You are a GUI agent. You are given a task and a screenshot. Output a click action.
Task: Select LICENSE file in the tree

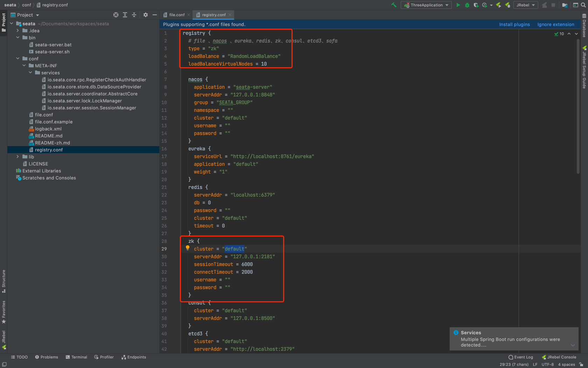(x=38, y=164)
